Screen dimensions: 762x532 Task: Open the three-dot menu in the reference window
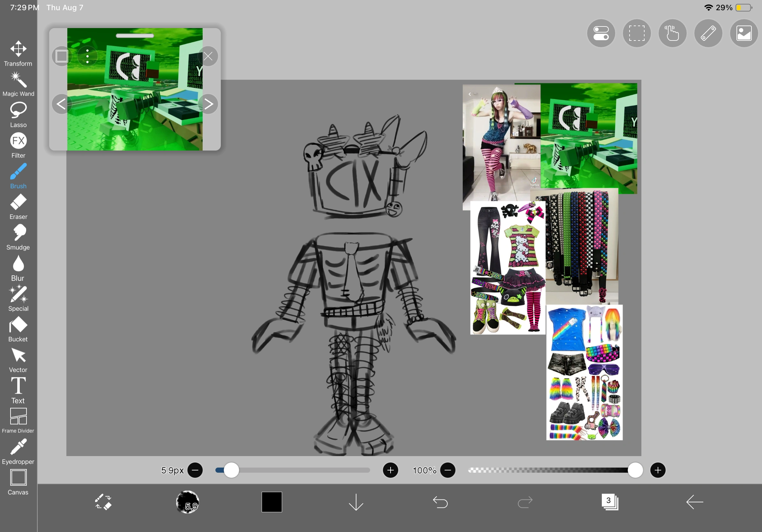pos(87,56)
